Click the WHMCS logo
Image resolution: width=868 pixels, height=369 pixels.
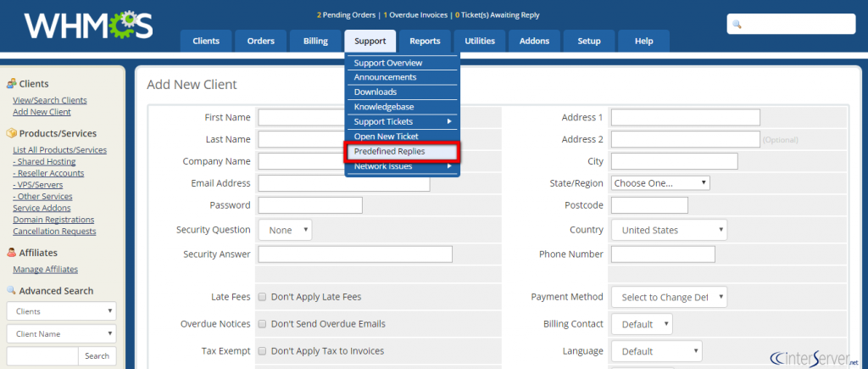pos(88,26)
